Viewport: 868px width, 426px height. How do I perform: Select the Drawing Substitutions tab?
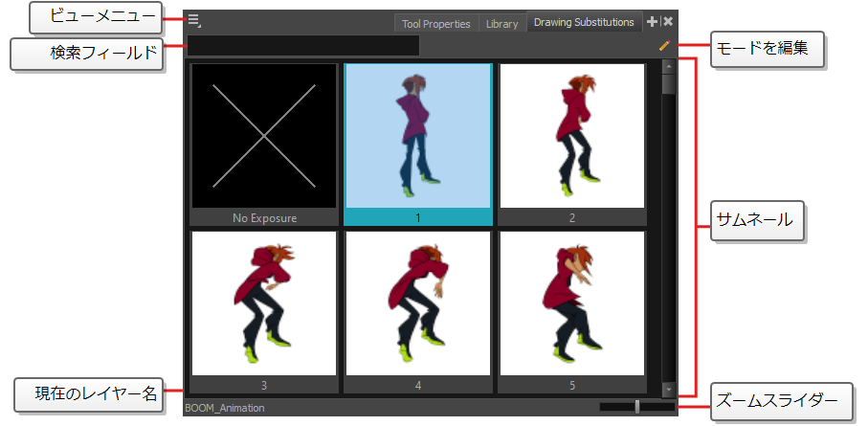click(584, 22)
